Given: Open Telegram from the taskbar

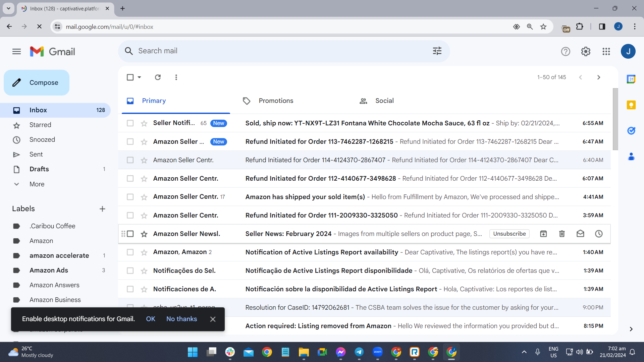Looking at the screenshot, I should (359, 352).
